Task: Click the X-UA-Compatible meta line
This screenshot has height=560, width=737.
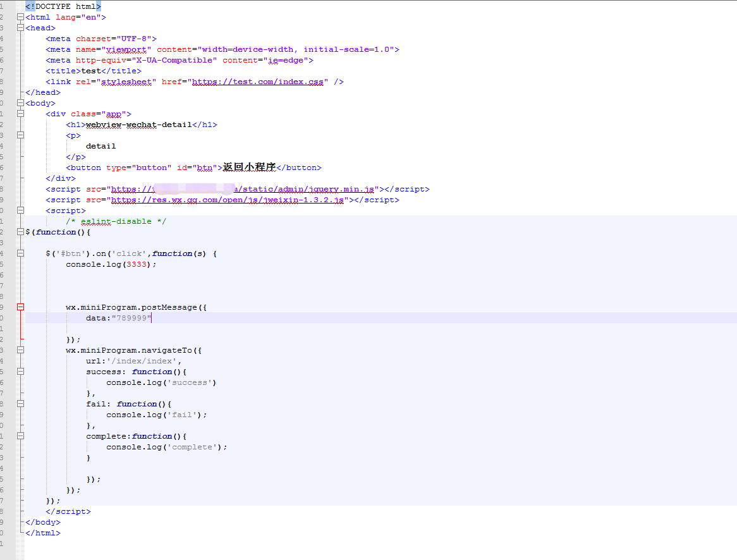Action: coord(180,60)
